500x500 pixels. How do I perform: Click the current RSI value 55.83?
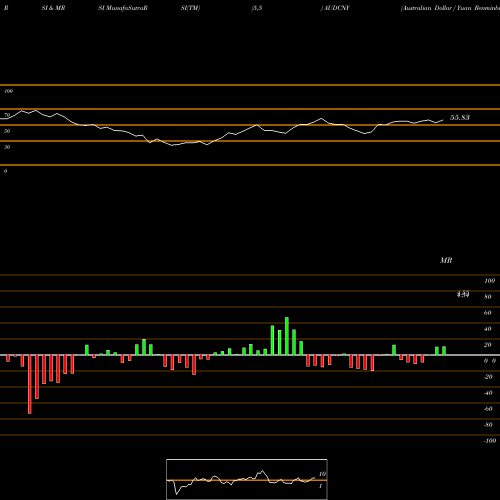460,117
